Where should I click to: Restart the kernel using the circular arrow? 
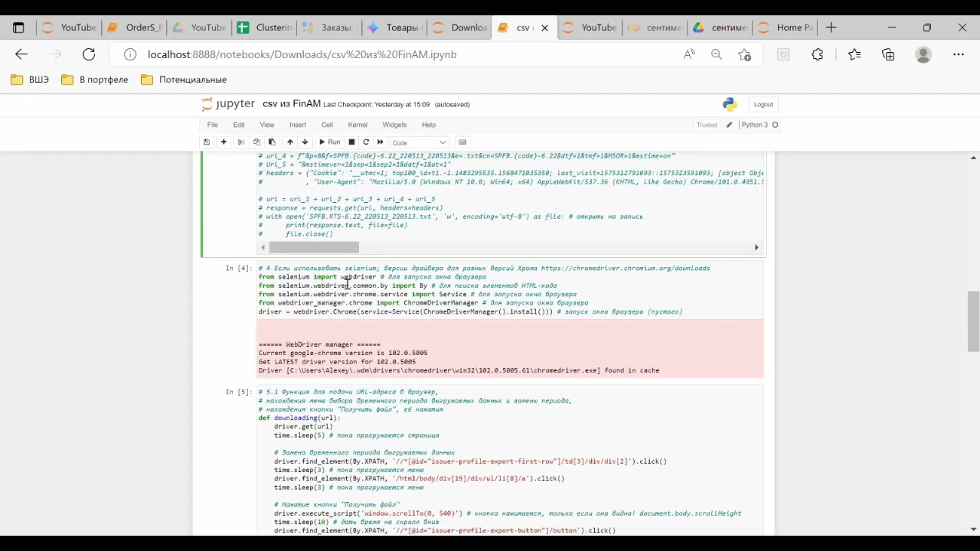[366, 142]
